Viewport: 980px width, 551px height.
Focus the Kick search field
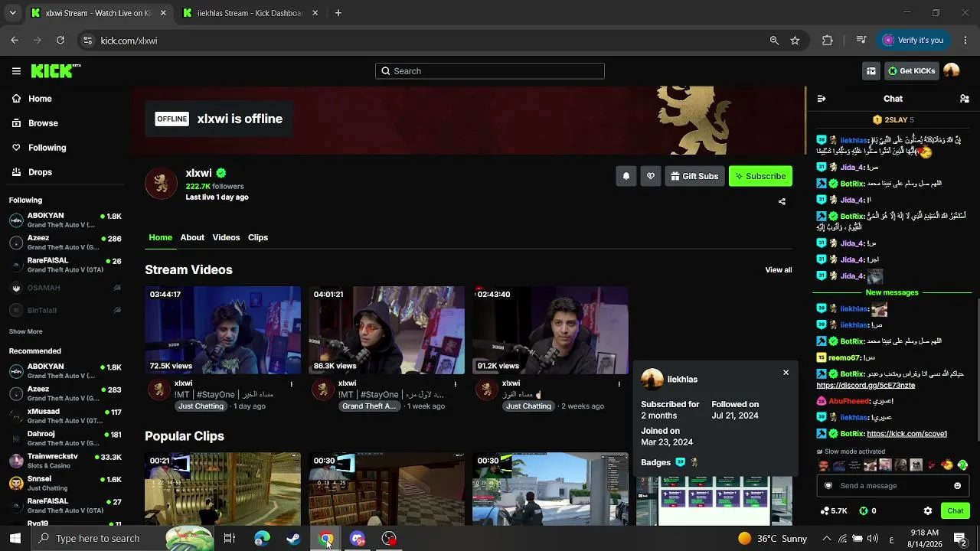(490, 71)
